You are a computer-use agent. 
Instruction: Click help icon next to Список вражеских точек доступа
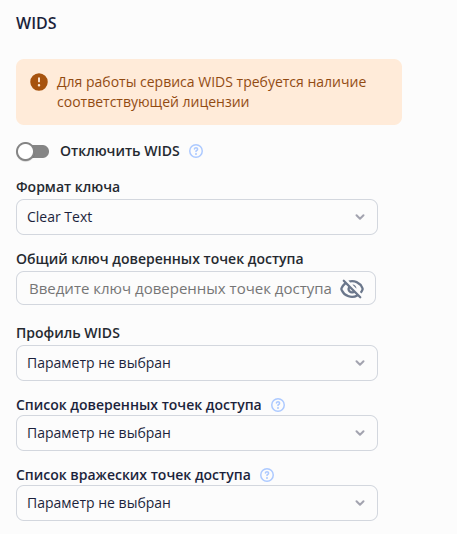[267, 475]
